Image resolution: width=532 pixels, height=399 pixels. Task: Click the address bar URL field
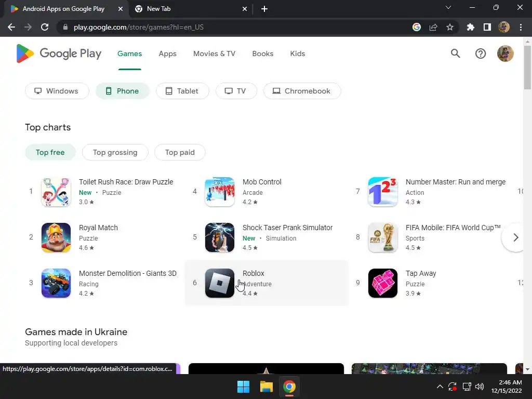coord(234,27)
